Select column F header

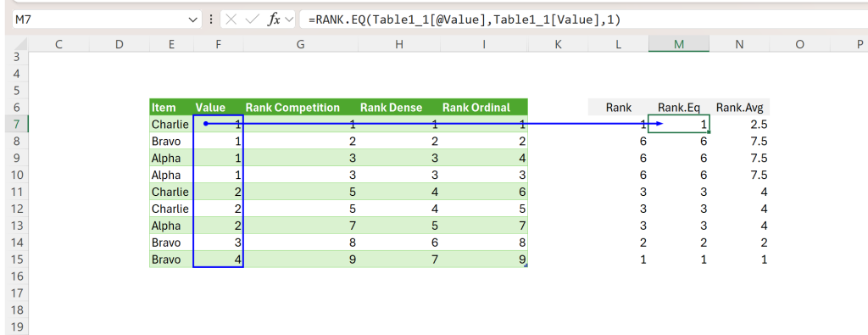218,44
